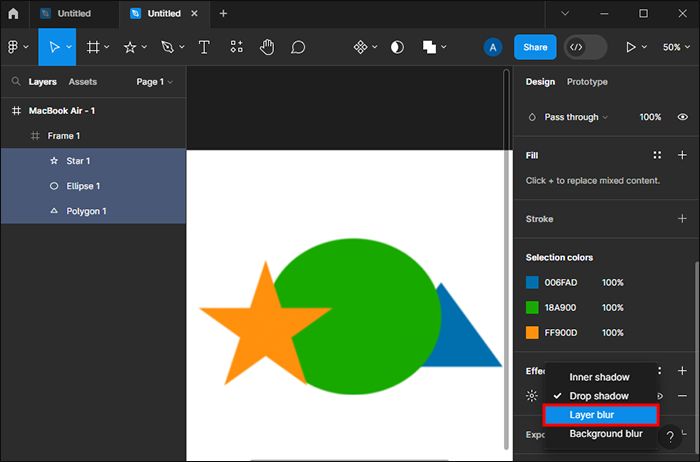Choose Layer blur from effects menu

point(600,415)
